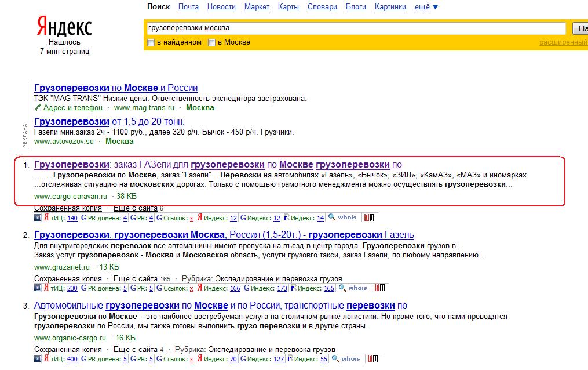Image resolution: width=588 pixels, height=370 pixels.
Task: Click into the search query input field
Action: [x=356, y=28]
